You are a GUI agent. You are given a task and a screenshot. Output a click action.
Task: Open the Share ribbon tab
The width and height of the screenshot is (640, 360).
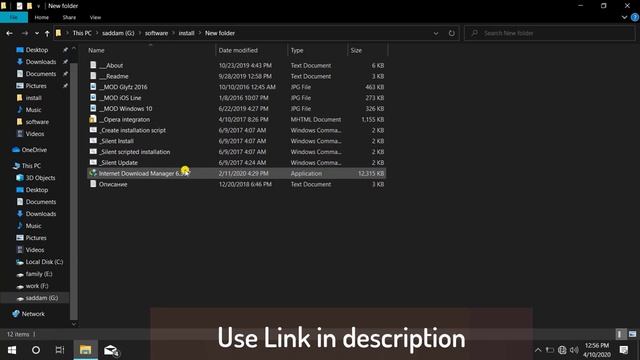point(69,18)
